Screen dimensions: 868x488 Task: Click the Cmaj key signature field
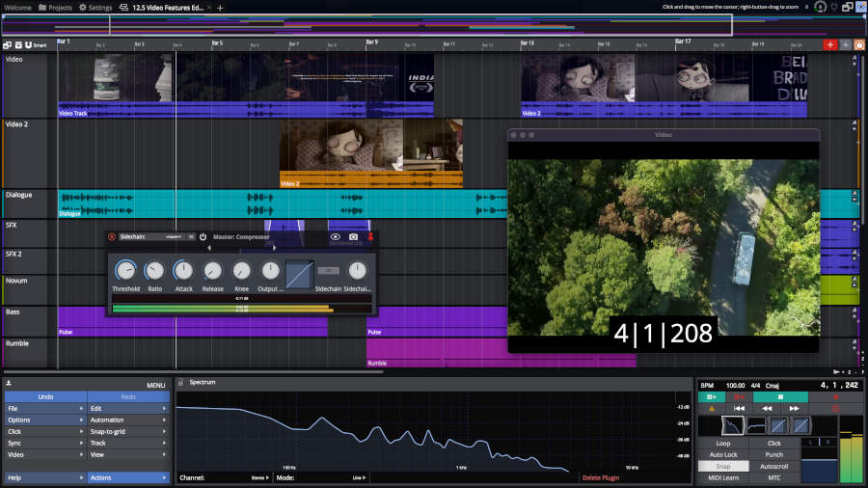coord(773,385)
